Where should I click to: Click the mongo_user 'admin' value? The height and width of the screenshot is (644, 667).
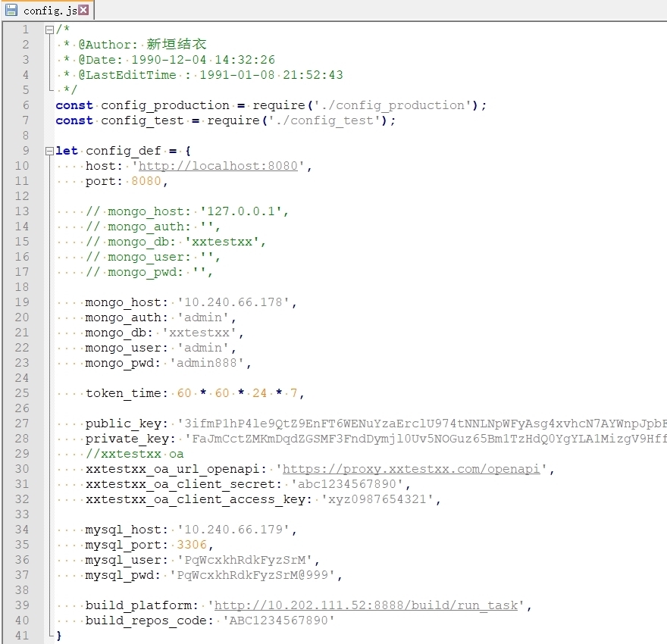click(203, 348)
